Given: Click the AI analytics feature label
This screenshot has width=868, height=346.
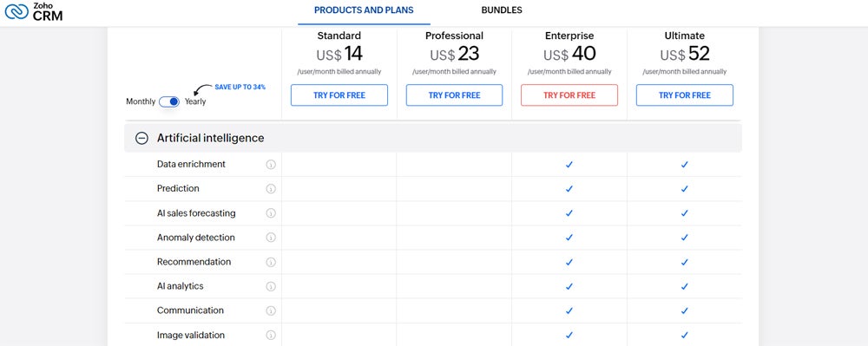Looking at the screenshot, I should [180, 286].
